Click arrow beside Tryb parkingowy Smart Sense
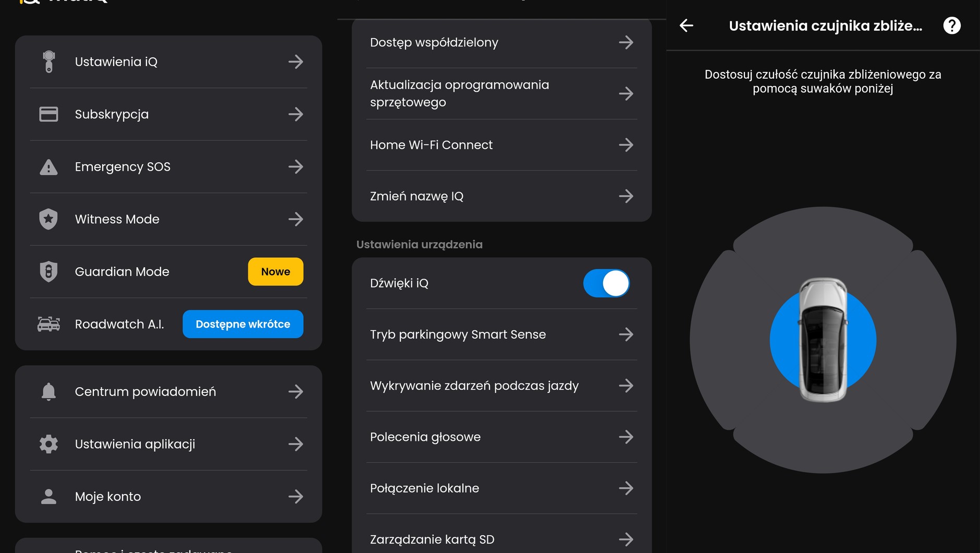Image resolution: width=980 pixels, height=553 pixels. click(x=626, y=334)
